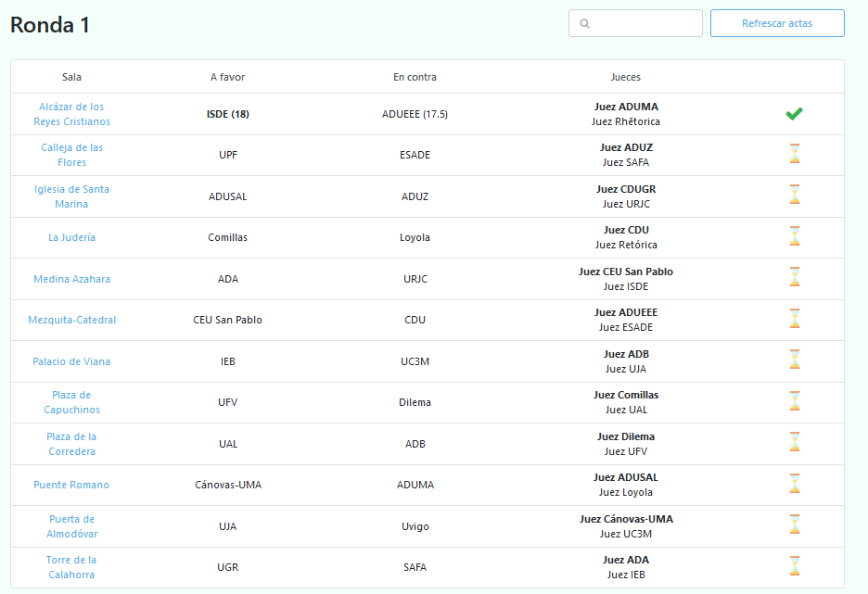Click the ADUEEE (17.5) cell
The height and width of the screenshot is (594, 868).
click(415, 114)
